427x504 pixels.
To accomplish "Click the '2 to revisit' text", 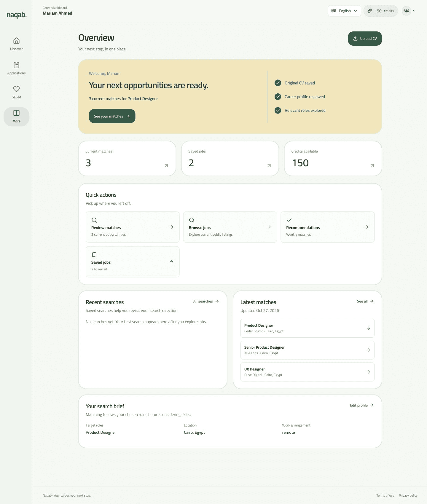I will click(99, 269).
